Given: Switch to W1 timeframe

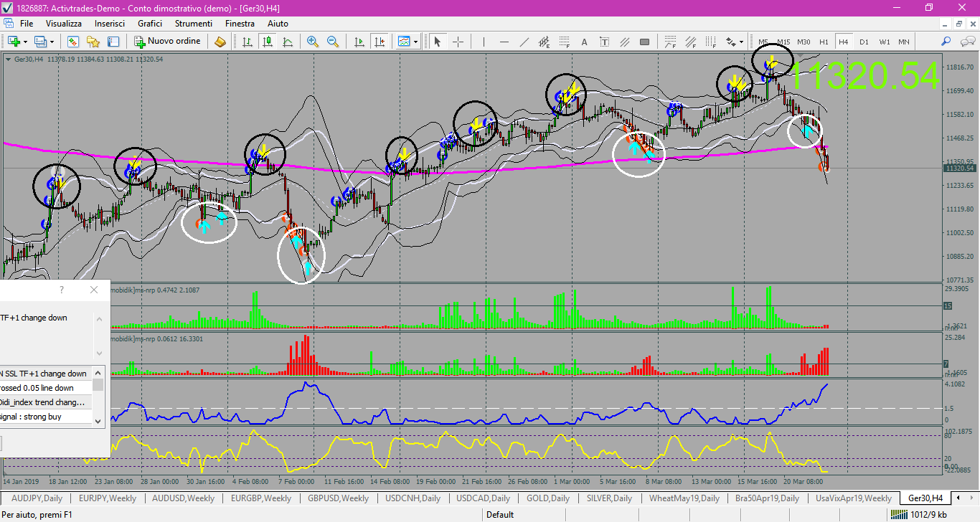Looking at the screenshot, I should (885, 42).
